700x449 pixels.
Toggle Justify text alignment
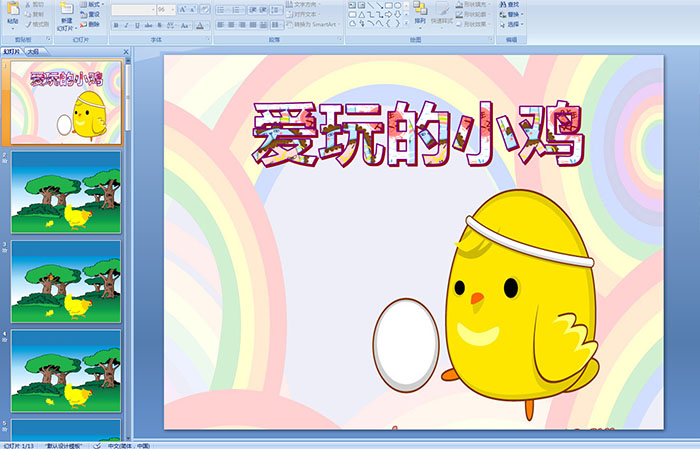(253, 25)
